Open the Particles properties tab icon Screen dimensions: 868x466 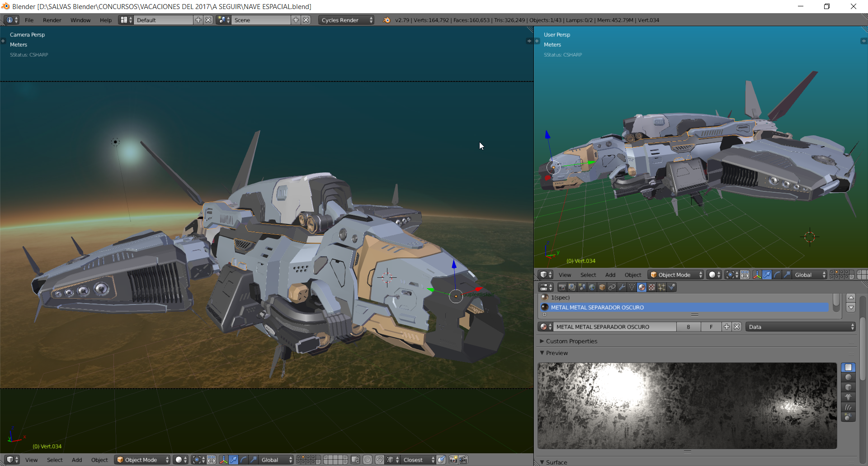(x=661, y=287)
